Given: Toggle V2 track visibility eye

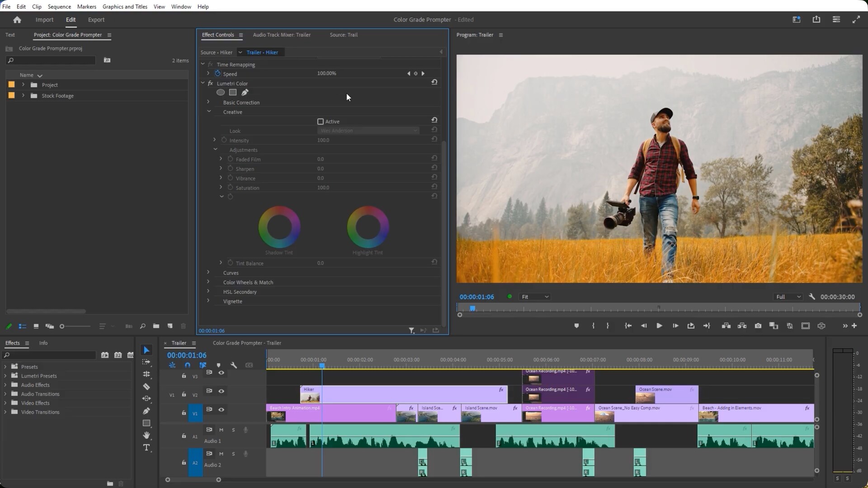Looking at the screenshot, I should pyautogui.click(x=222, y=391).
